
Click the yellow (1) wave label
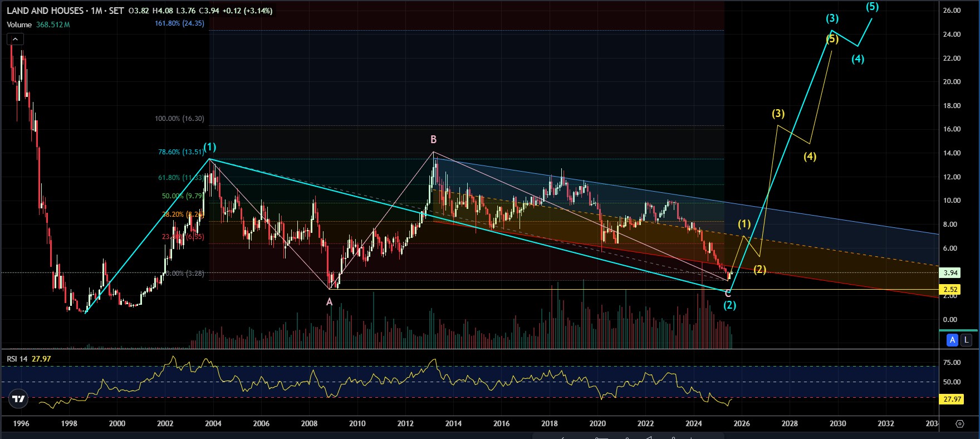coord(744,223)
